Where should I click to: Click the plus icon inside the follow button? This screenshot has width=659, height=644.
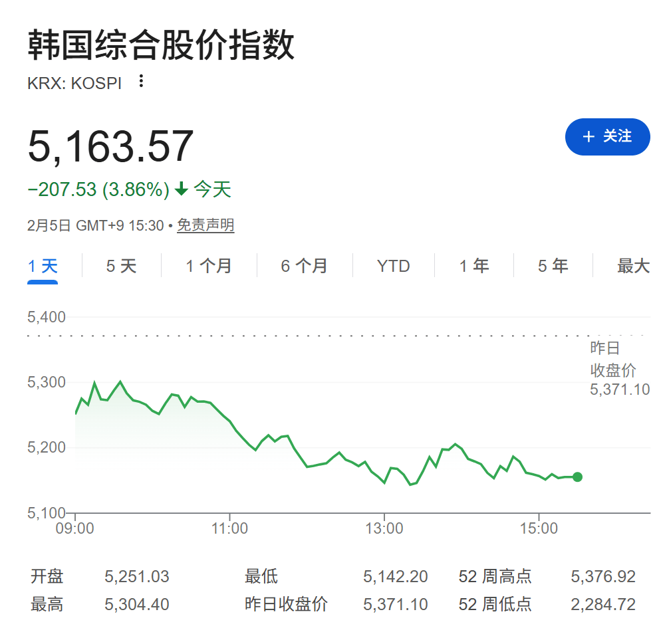coord(588,137)
